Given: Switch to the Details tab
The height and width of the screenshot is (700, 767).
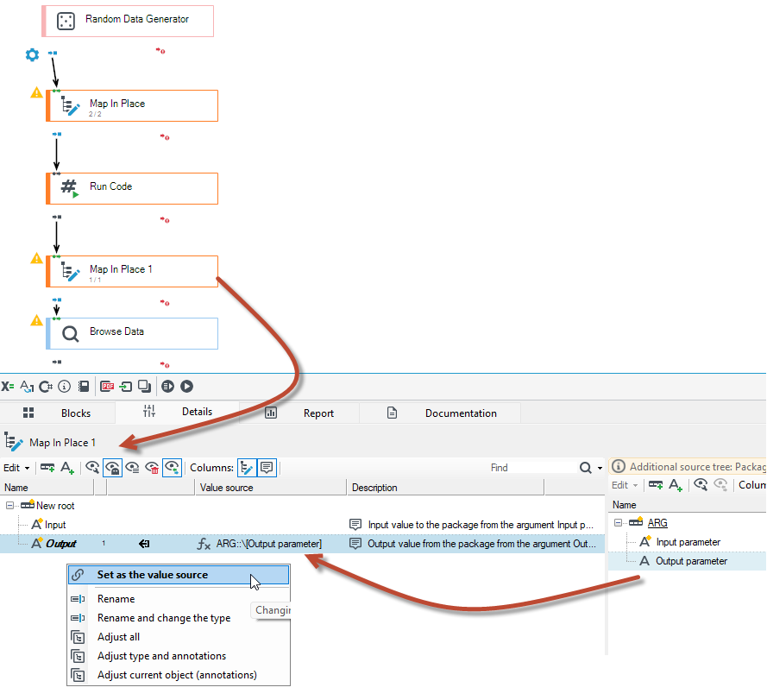Looking at the screenshot, I should (x=178, y=413).
